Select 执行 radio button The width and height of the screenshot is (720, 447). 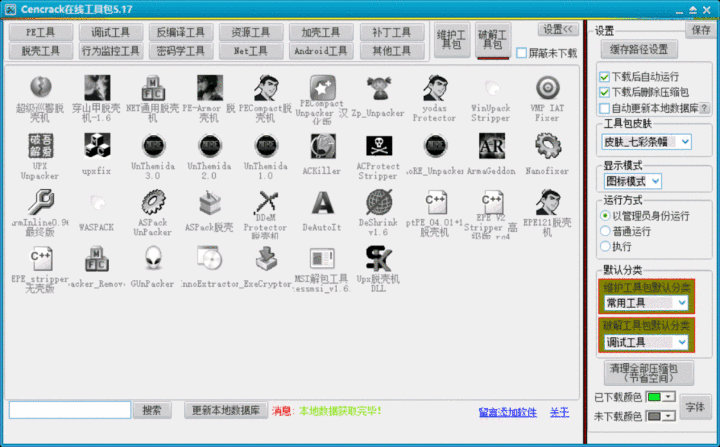pos(605,247)
